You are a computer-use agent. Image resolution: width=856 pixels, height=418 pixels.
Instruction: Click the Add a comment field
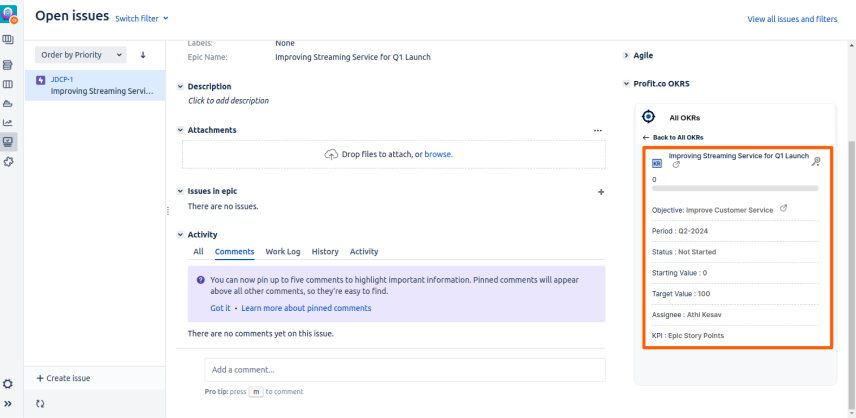point(405,370)
